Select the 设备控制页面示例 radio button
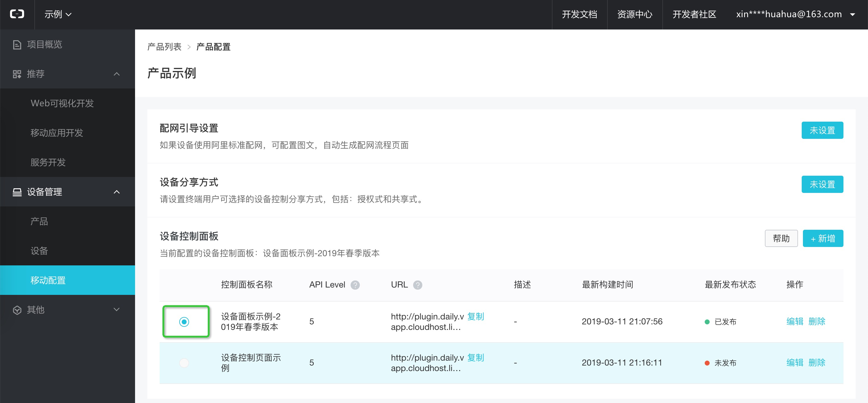This screenshot has width=868, height=403. 184,363
